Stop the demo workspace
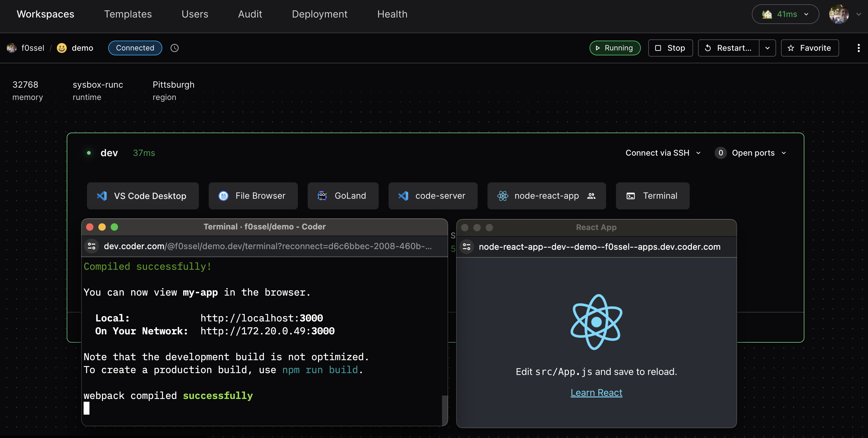 click(670, 48)
